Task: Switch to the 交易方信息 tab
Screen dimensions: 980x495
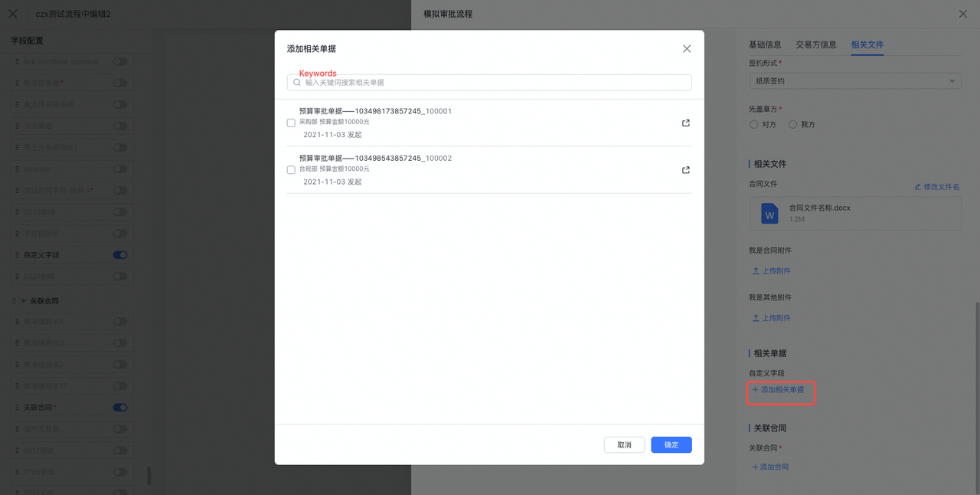Action: point(816,44)
